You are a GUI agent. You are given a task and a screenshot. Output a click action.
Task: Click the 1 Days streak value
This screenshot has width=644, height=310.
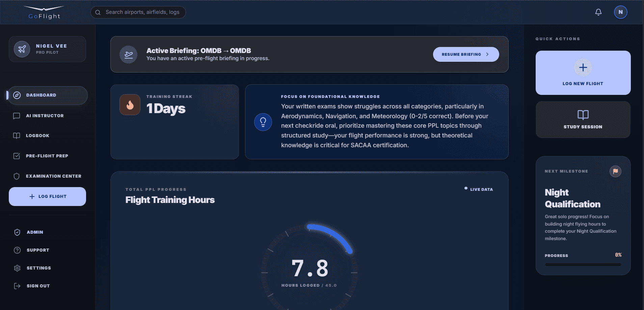coord(166,109)
